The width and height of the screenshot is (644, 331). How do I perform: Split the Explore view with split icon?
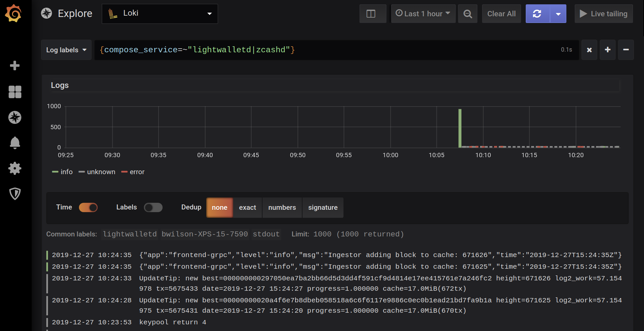(x=373, y=14)
